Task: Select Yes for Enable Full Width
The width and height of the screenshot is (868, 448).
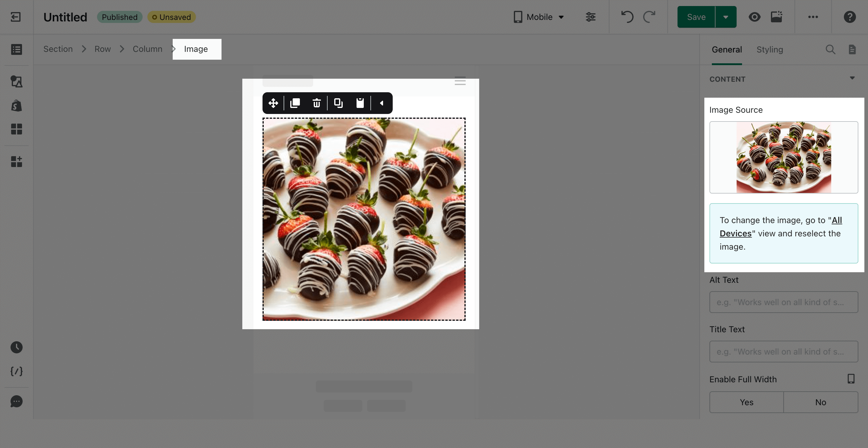Action: 747,402
